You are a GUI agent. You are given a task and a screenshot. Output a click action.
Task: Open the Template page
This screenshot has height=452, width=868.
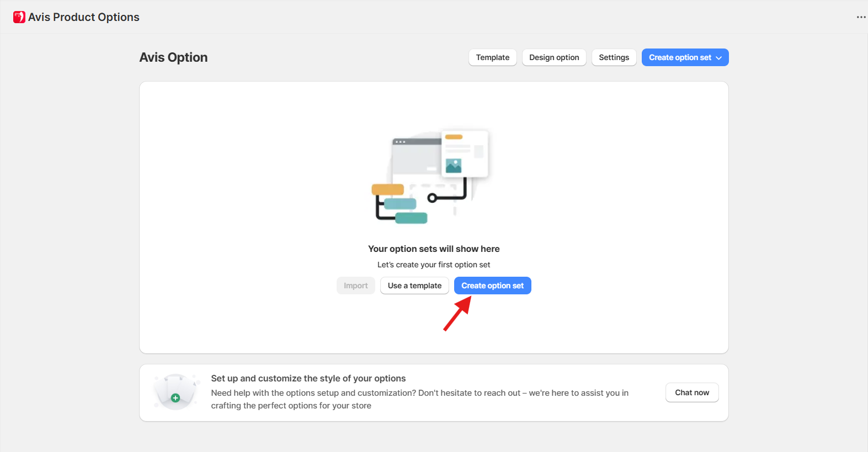coord(492,57)
